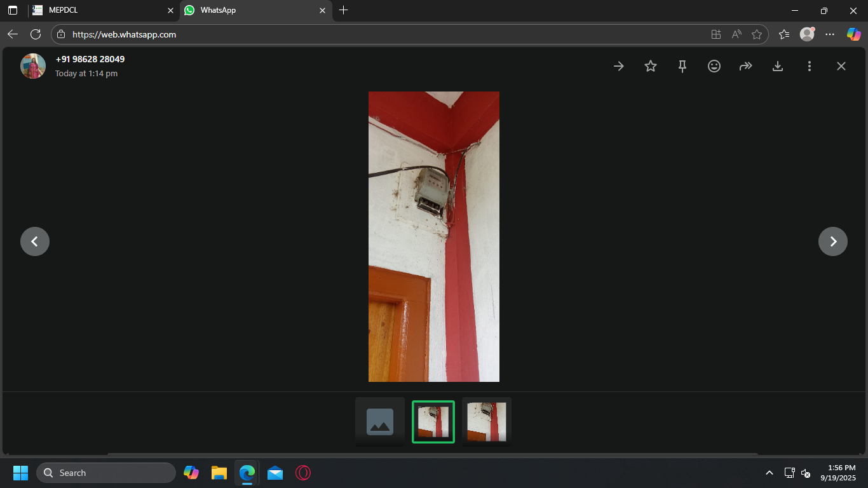Close the WhatsApp media viewer
Viewport: 868px width, 488px height.
click(841, 66)
